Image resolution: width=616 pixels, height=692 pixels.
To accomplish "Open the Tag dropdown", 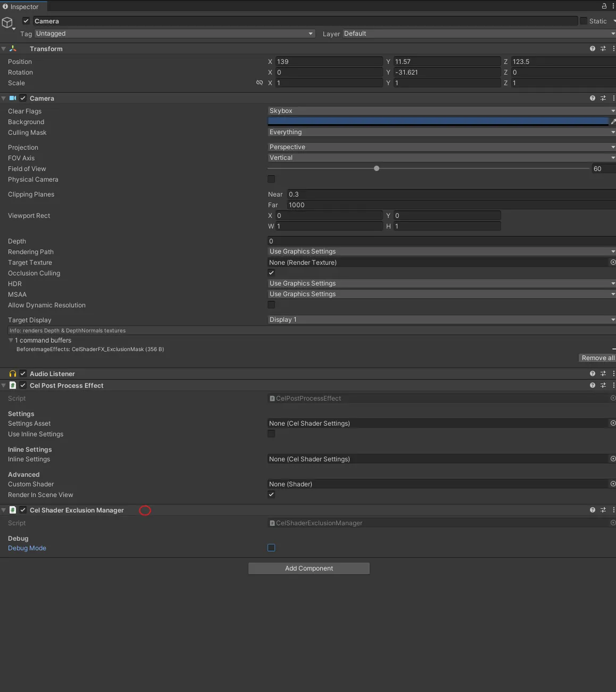I will (x=175, y=34).
